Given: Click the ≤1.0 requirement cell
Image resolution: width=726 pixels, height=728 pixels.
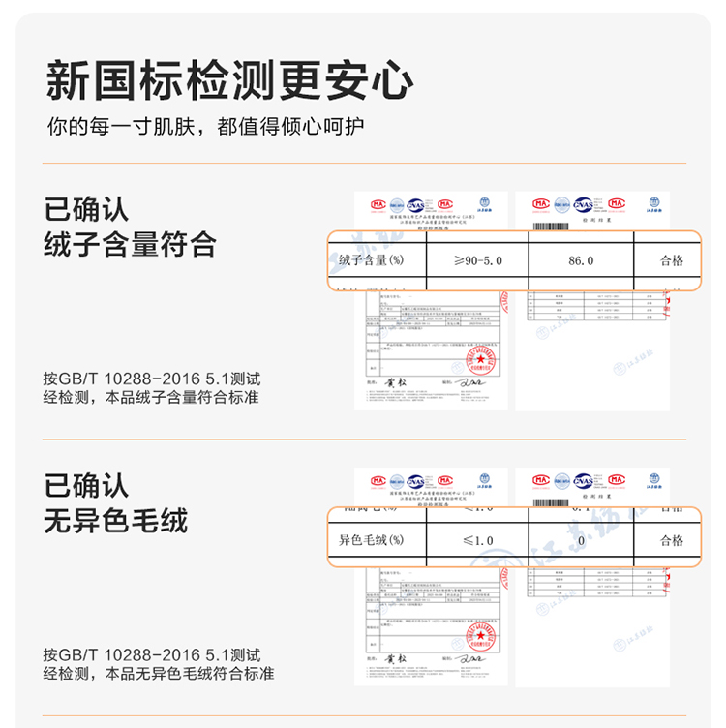Looking at the screenshot, I should [477, 540].
